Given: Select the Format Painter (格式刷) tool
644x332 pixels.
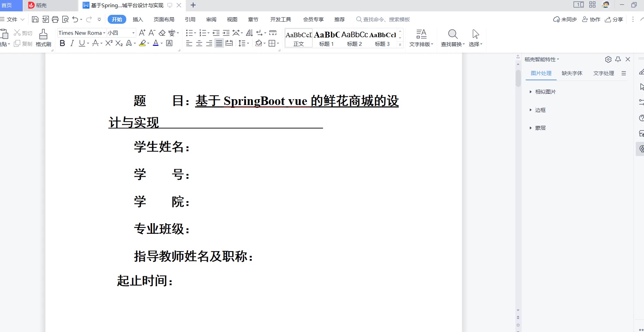Looking at the screenshot, I should tap(43, 38).
